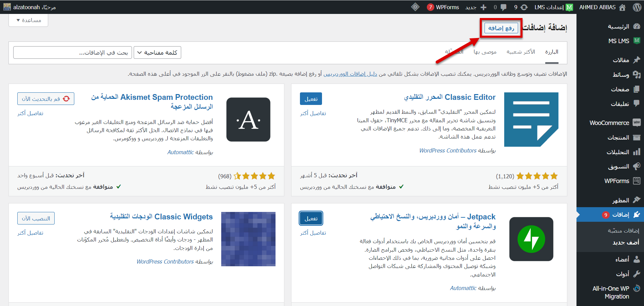Update Akismet with قم بالتحديث الآن
644x306 pixels.
click(46, 99)
